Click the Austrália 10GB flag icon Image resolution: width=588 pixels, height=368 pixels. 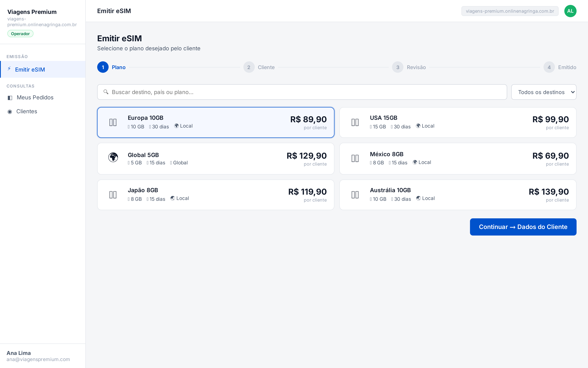[355, 195]
